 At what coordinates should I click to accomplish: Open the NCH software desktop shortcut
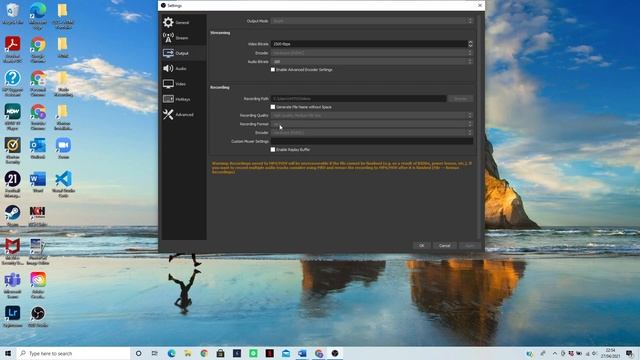coord(38,215)
